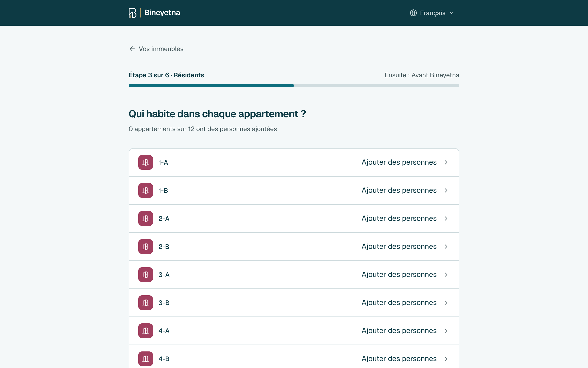Click Ajouter des personnes for apartment 2-A
The height and width of the screenshot is (368, 588).
(x=399, y=218)
